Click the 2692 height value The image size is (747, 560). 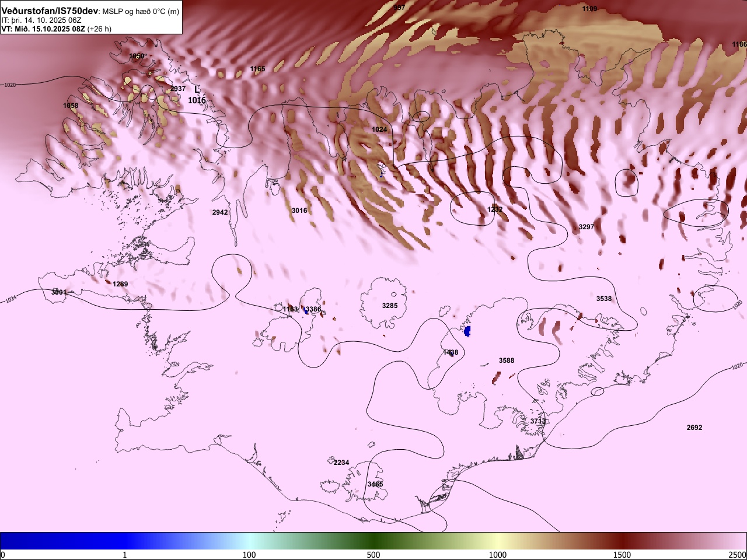[x=694, y=428]
